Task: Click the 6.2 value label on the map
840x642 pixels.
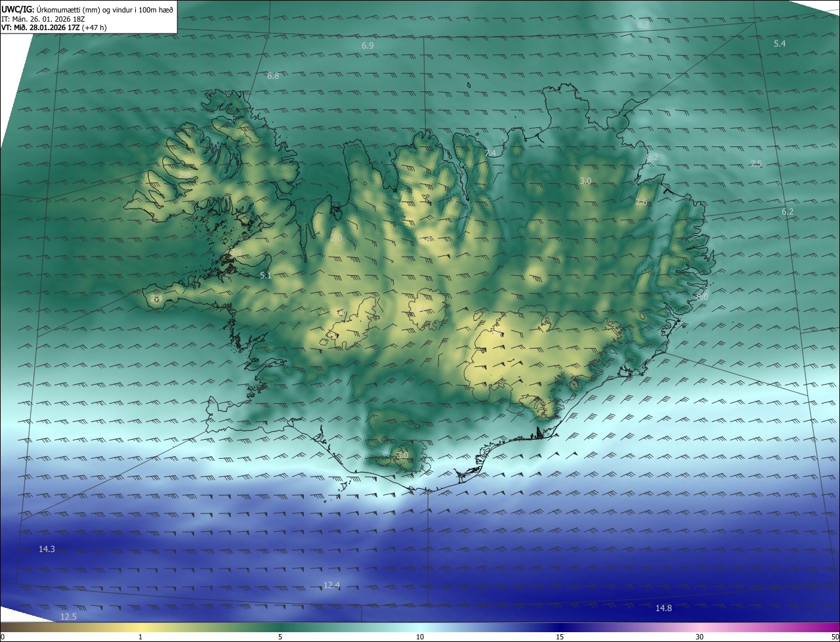Action: point(787,211)
